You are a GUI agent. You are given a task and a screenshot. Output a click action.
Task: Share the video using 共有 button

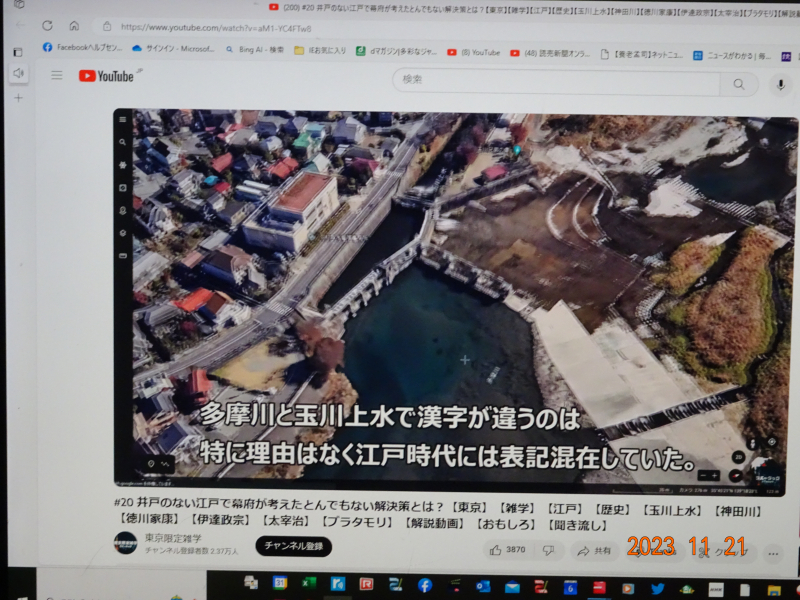(x=594, y=551)
